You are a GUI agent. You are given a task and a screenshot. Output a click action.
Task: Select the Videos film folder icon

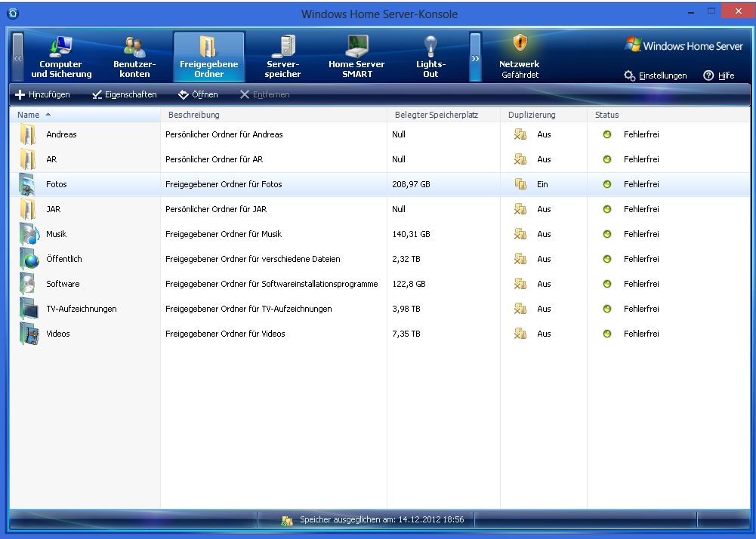pyautogui.click(x=29, y=334)
